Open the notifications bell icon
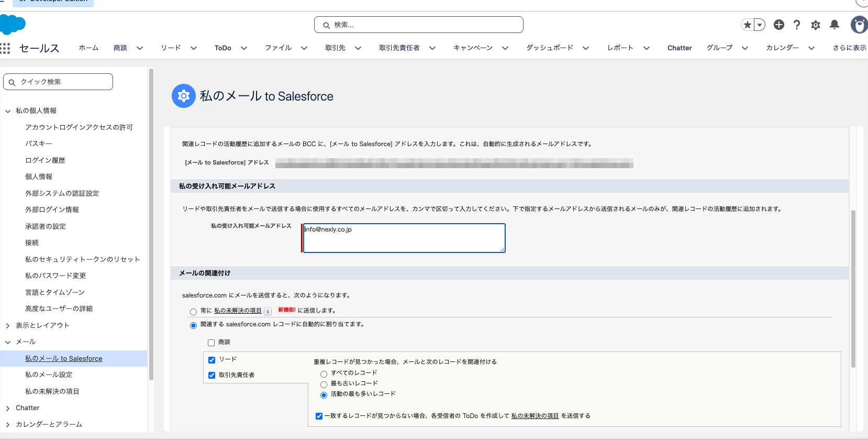 tap(834, 25)
